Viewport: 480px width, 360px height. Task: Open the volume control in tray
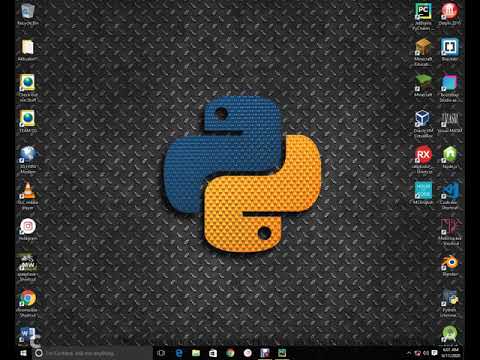[426, 353]
